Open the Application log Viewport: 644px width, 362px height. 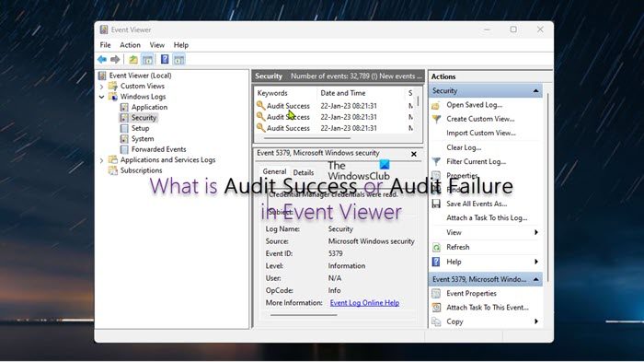coord(149,107)
